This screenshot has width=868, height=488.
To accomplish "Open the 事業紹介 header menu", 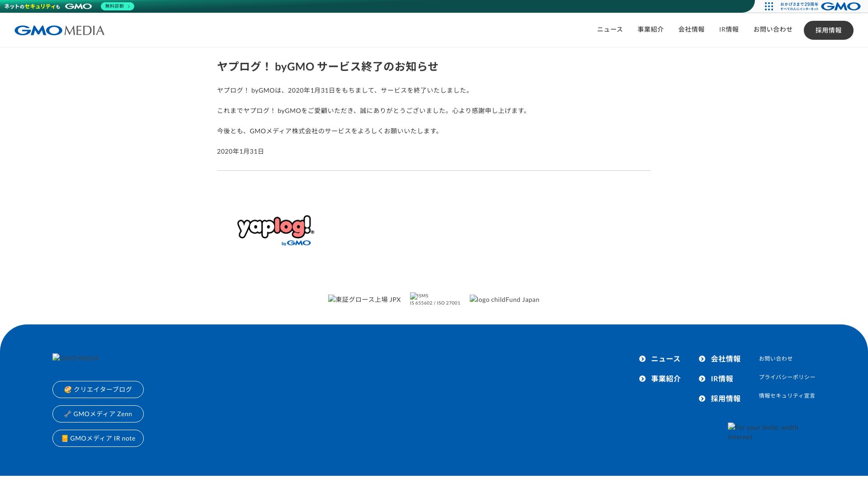I will pyautogui.click(x=651, y=29).
